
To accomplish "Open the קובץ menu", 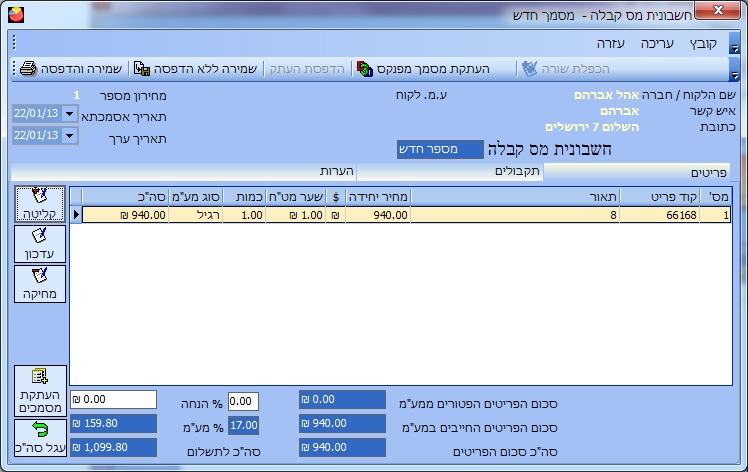I will click(703, 44).
